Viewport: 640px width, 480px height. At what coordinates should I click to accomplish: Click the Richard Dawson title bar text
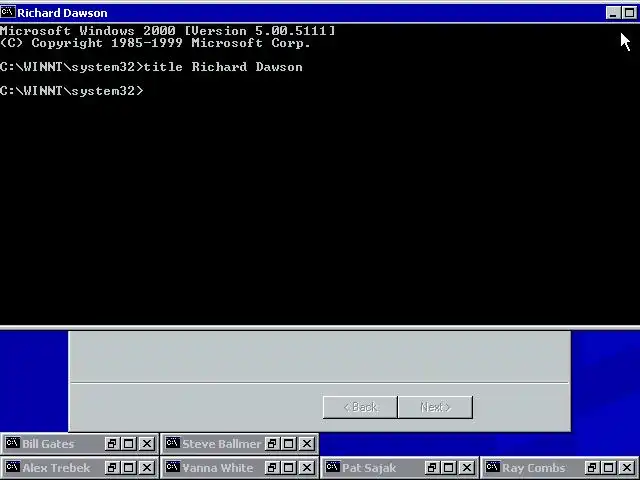click(62, 13)
